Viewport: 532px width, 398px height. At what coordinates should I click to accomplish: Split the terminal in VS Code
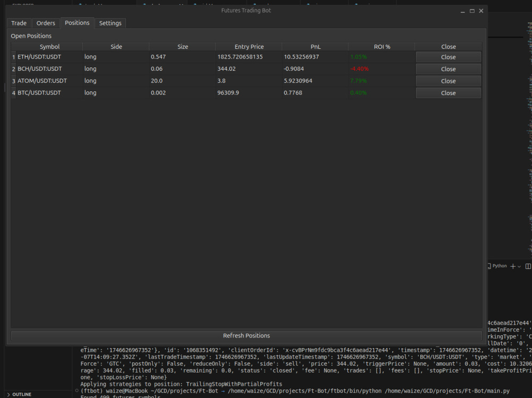click(x=528, y=266)
